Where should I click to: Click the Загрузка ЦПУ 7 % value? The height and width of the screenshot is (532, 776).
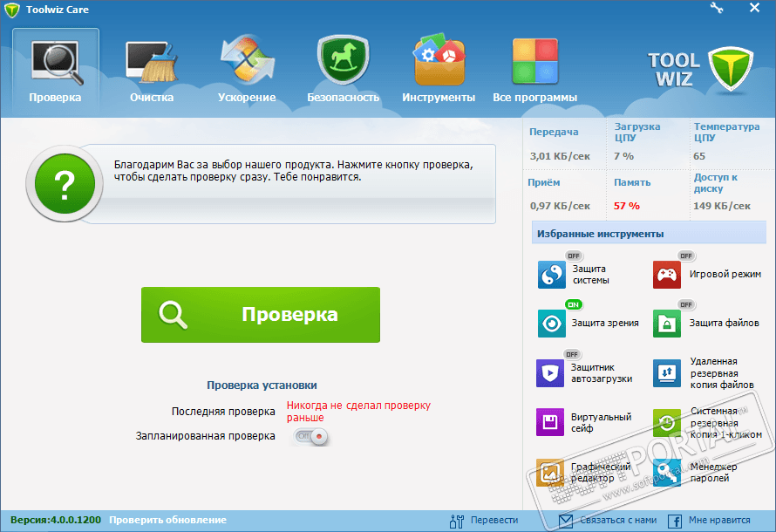623,156
